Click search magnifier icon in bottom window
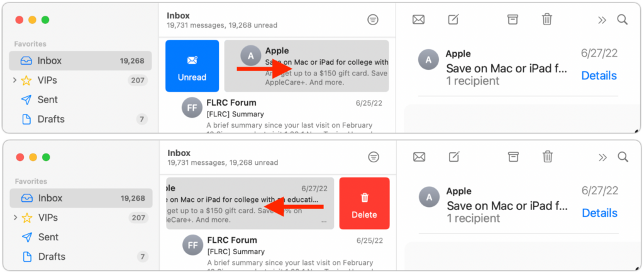Screen dimensions: 644x273 [623, 157]
